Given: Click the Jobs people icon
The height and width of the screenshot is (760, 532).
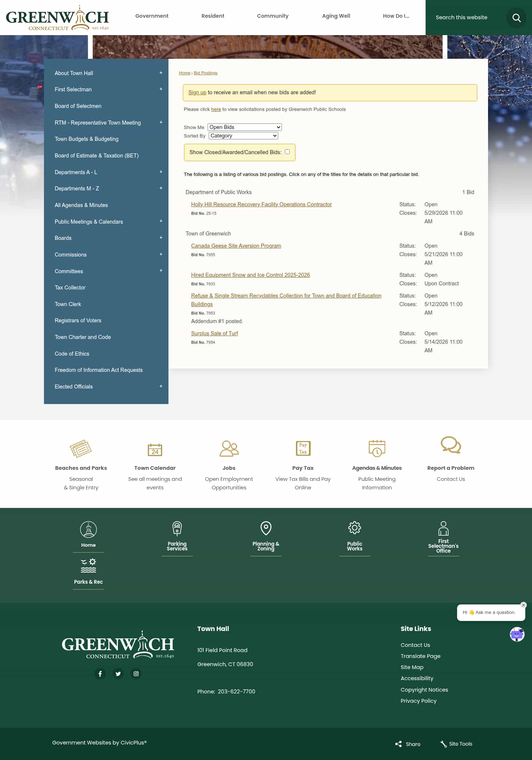Looking at the screenshot, I should [x=229, y=448].
